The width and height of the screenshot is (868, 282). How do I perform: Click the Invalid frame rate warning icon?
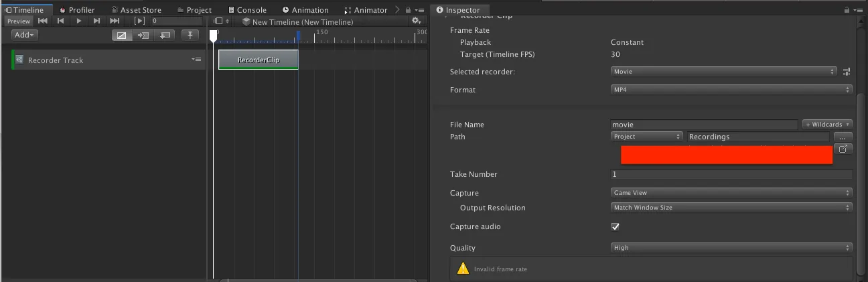tap(463, 269)
